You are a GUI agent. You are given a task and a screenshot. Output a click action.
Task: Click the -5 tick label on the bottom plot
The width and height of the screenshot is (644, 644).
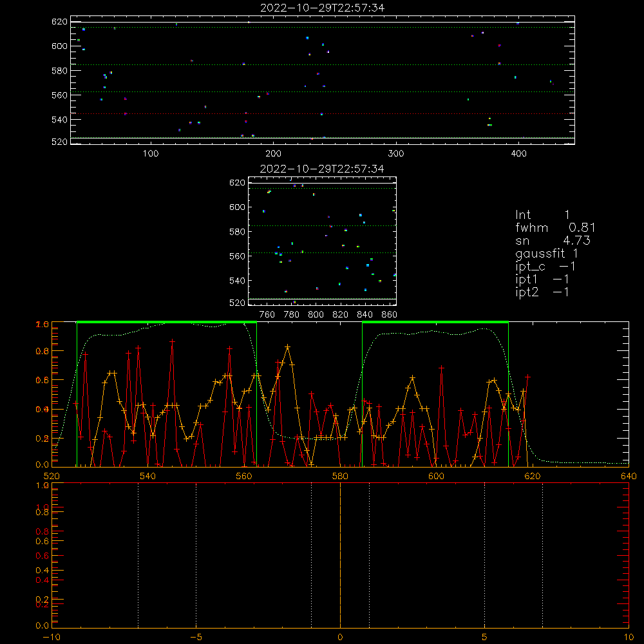coord(196,638)
